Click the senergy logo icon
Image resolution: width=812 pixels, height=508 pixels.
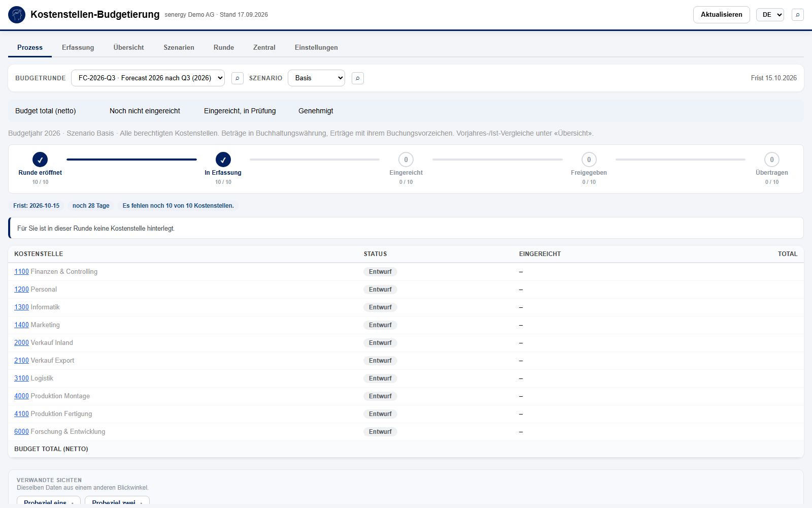click(17, 15)
